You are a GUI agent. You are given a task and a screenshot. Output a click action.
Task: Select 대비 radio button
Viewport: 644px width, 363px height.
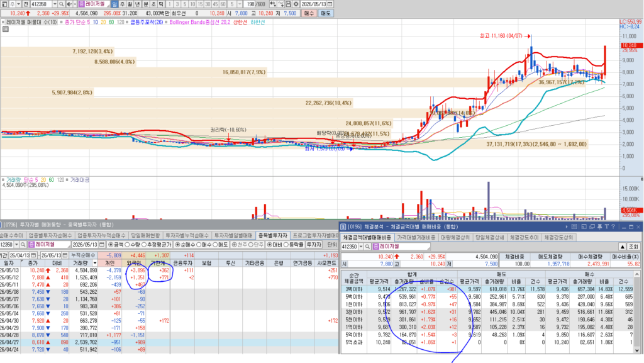tap(269, 244)
